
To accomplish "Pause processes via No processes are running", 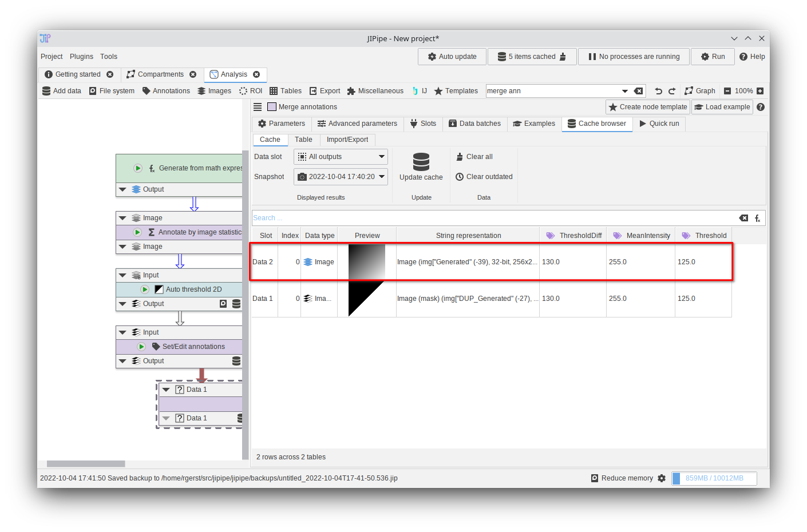I will (634, 57).
